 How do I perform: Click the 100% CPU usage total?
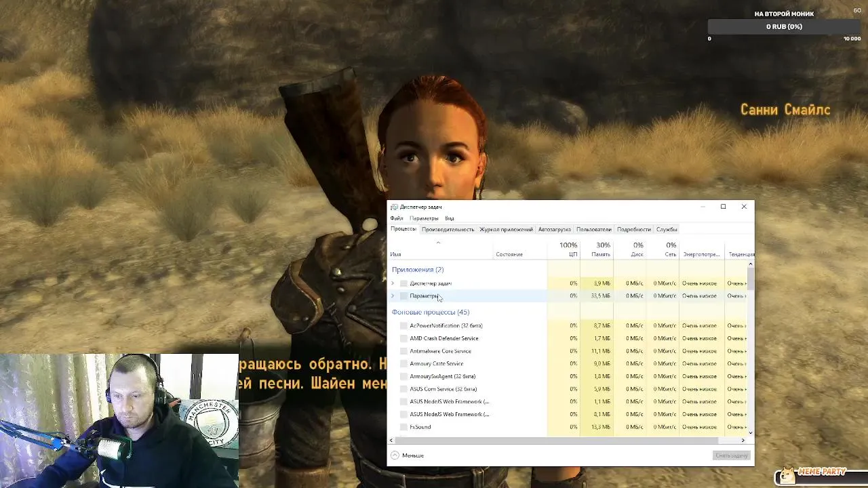pyautogui.click(x=568, y=245)
